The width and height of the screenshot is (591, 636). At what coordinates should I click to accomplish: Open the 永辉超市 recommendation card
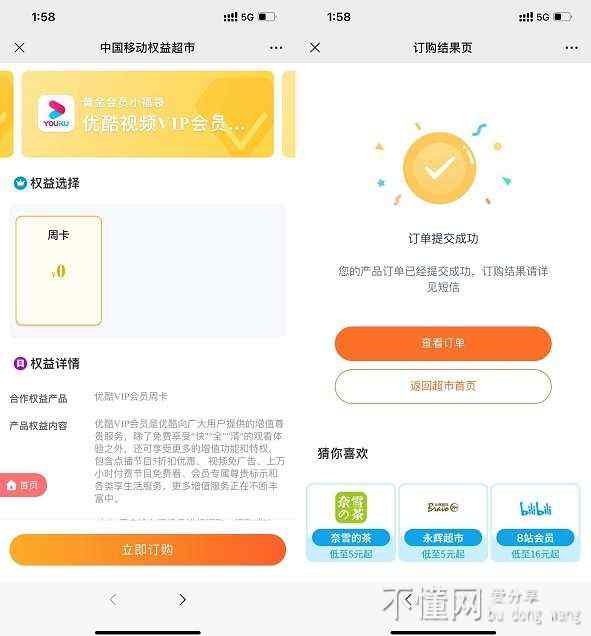coord(443,522)
